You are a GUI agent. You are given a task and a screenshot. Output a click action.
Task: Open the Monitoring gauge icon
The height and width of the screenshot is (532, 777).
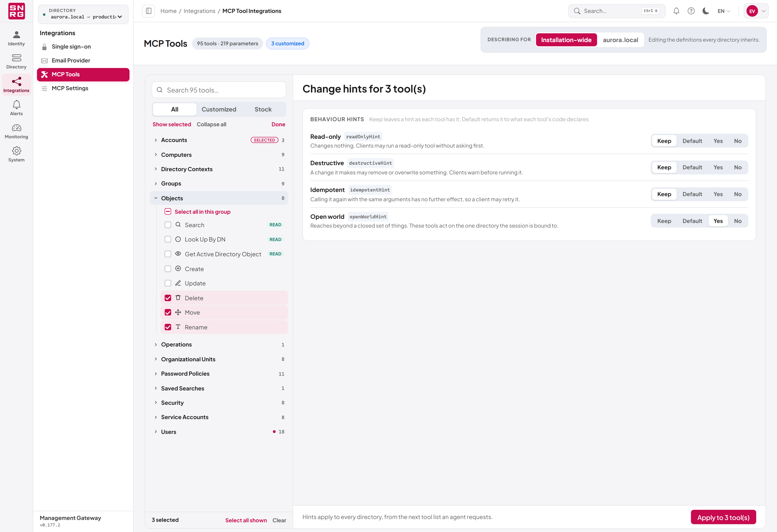pos(16,128)
